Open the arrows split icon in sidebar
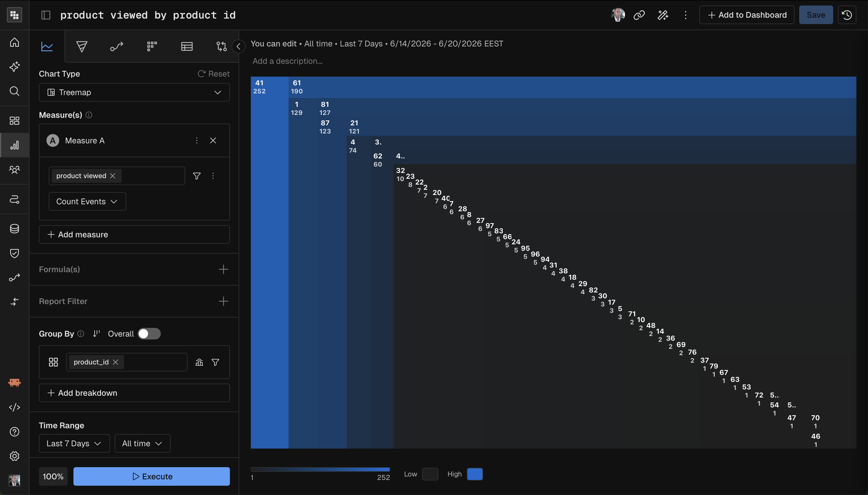Screen dimensions: 868x495 [14, 301]
